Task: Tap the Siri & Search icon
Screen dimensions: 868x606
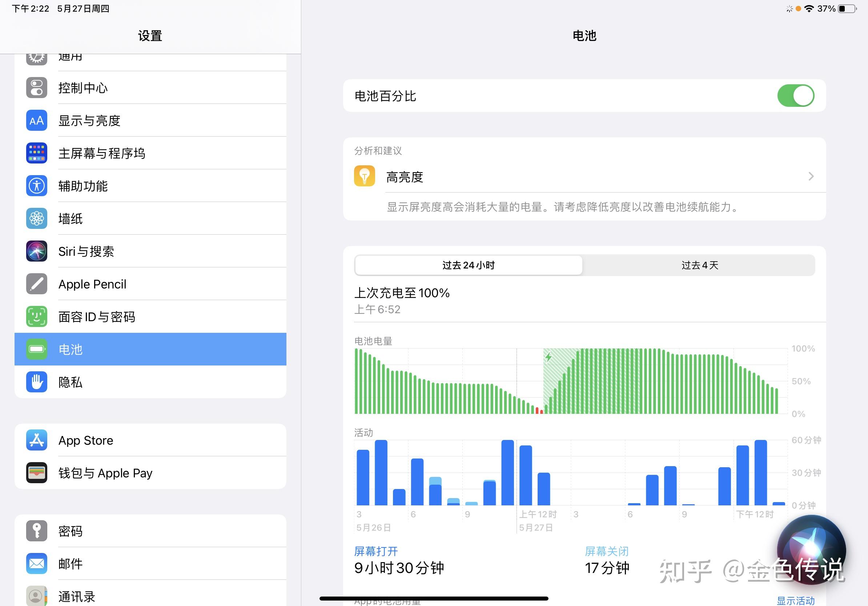Action: 37,251
